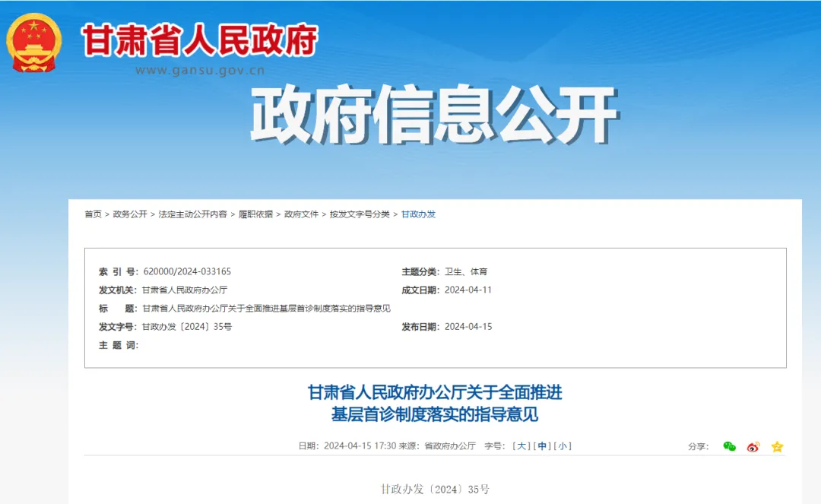Open 政府文件 breadcrumb link
Image resolution: width=821 pixels, height=504 pixels.
tap(301, 214)
